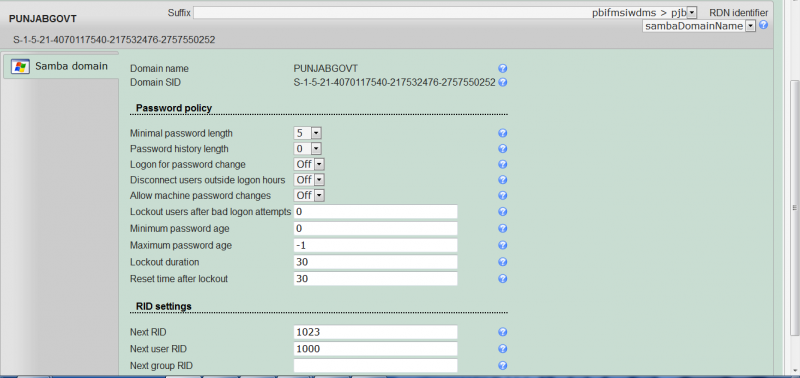Show help for Maximum password age
800x378 pixels.
click(503, 245)
